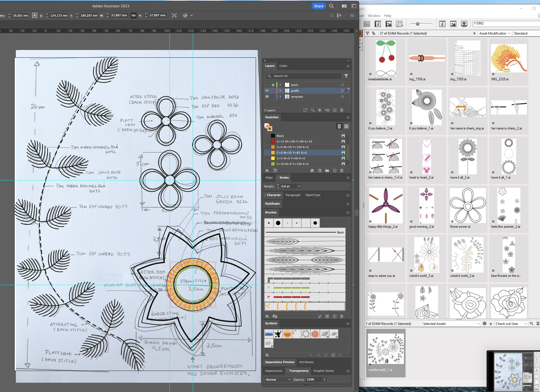
Task: Click New Symbol plus icon in Symbols panel
Action: pyautogui.click(x=333, y=355)
